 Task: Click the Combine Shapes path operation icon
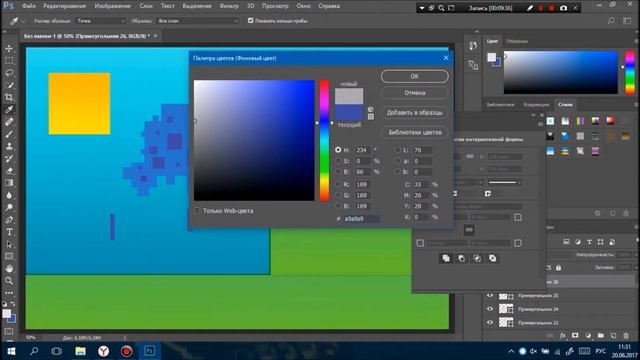click(x=446, y=258)
